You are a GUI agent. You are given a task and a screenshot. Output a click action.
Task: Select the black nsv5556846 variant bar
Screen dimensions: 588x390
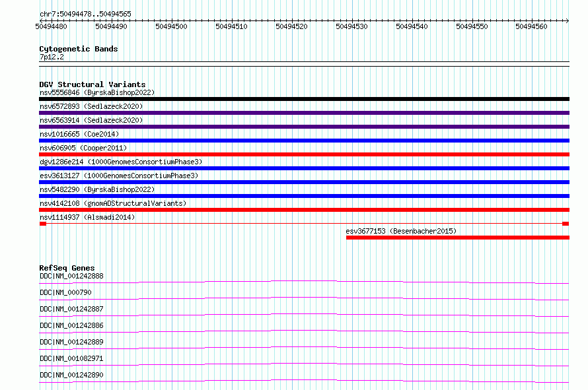click(304, 99)
